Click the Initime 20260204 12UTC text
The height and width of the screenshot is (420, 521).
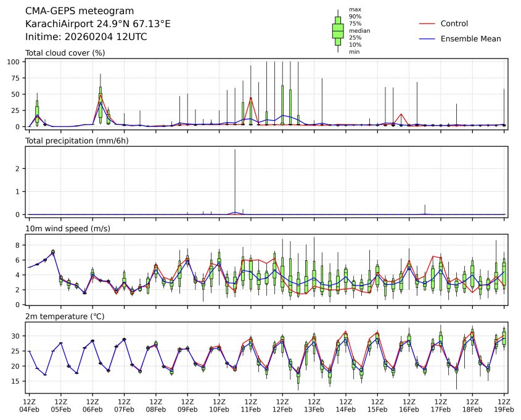coord(86,37)
